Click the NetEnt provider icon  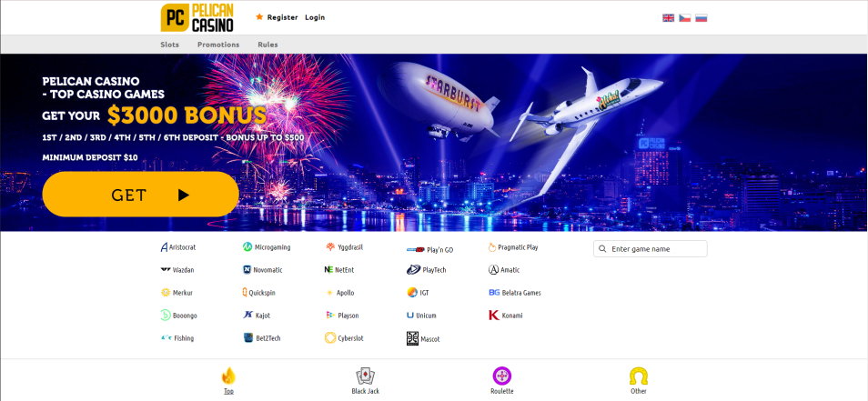coord(328,270)
